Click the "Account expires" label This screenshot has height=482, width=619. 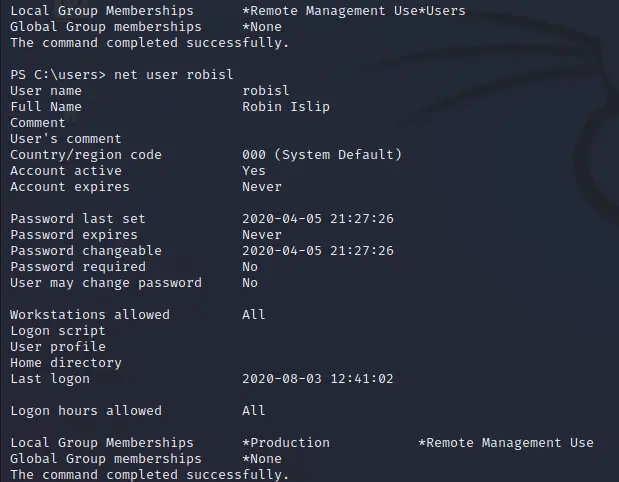point(70,187)
